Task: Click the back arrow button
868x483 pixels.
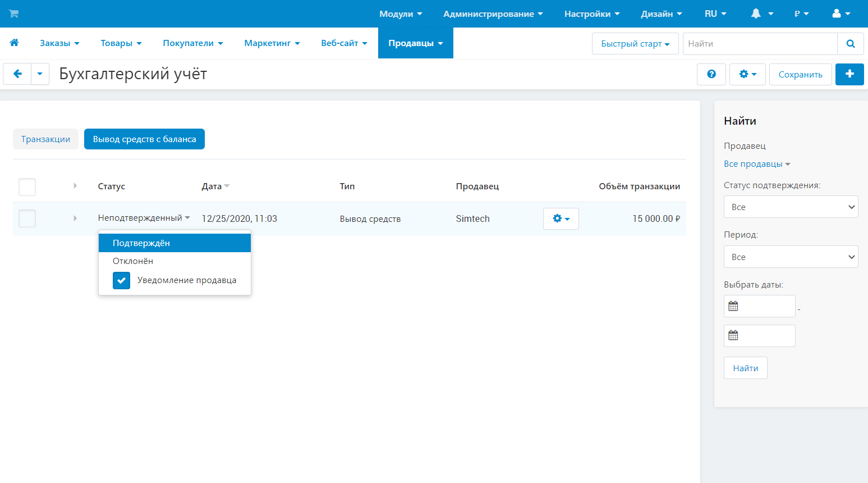Action: 17,74
